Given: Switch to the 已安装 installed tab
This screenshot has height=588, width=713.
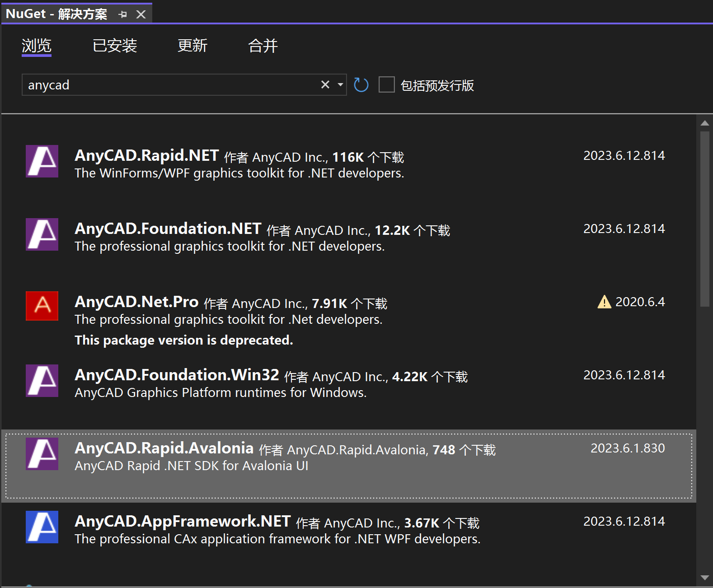Looking at the screenshot, I should tap(115, 46).
